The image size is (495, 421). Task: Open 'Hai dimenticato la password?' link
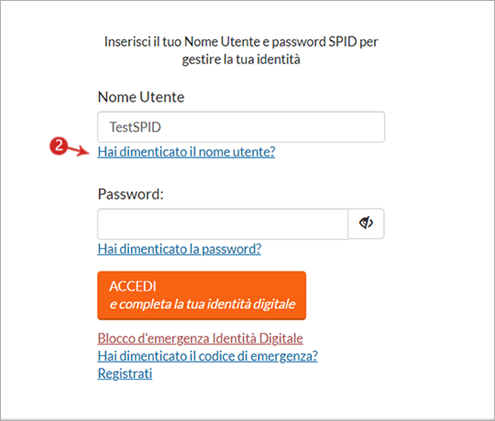[179, 249]
